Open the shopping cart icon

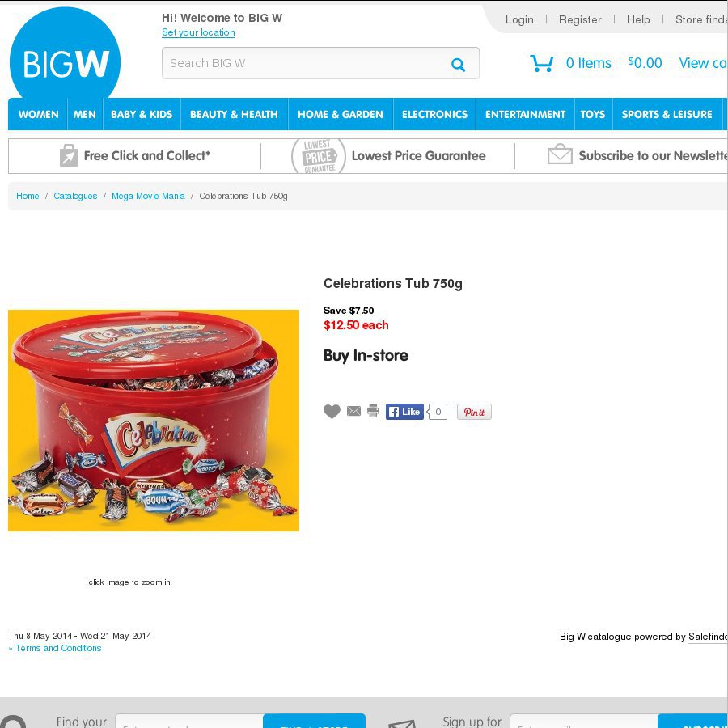coord(541,63)
